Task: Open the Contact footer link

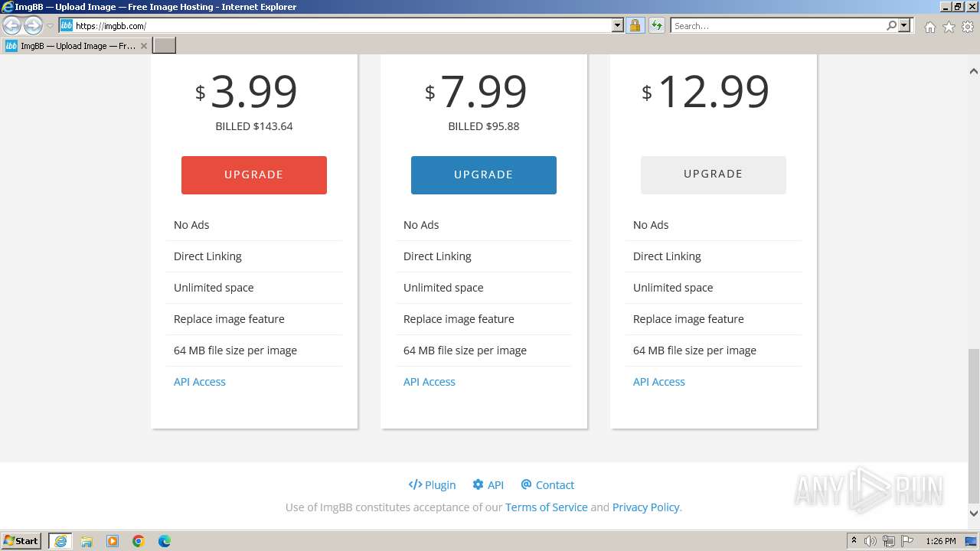Action: point(547,484)
